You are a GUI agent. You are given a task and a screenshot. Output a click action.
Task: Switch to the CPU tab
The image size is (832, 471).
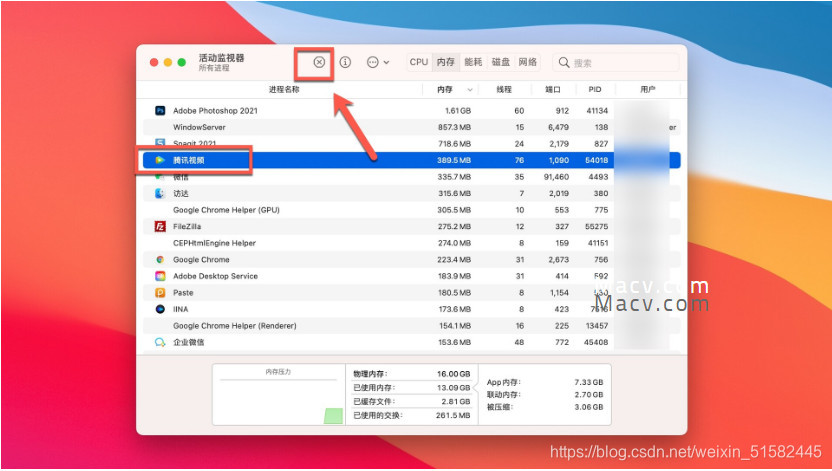[x=419, y=62]
